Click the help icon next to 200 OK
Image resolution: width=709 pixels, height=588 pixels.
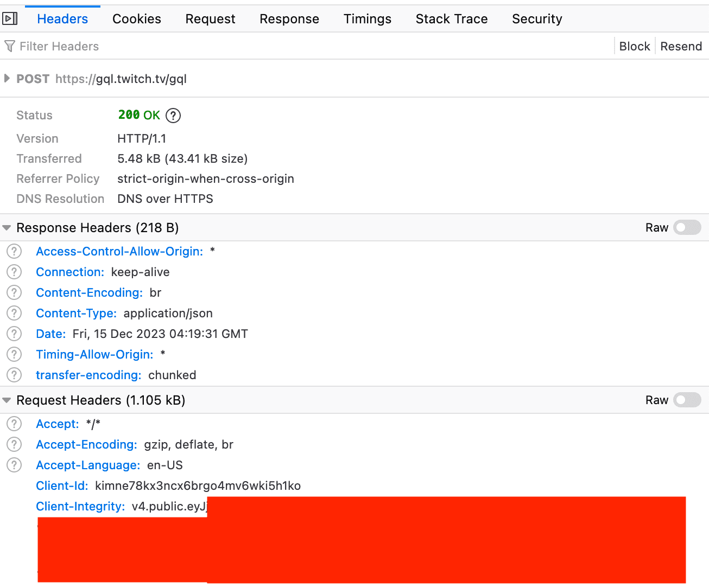173,116
